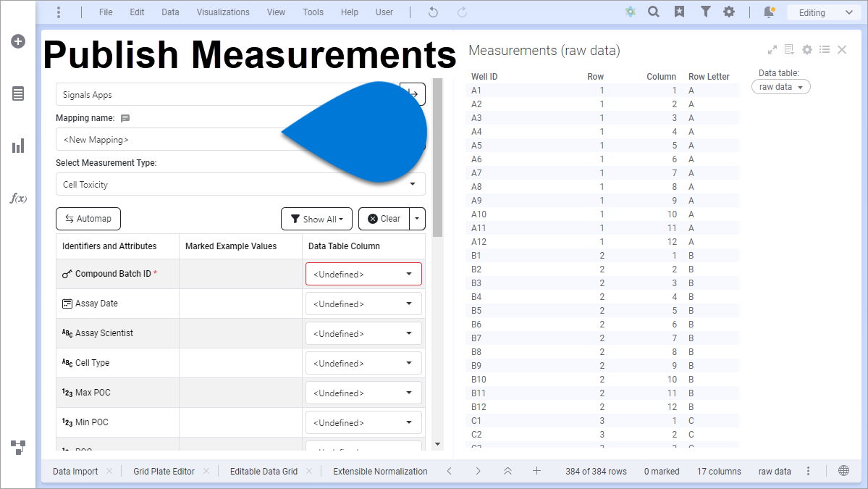Open the data table list icon in sidebar

coord(18,93)
